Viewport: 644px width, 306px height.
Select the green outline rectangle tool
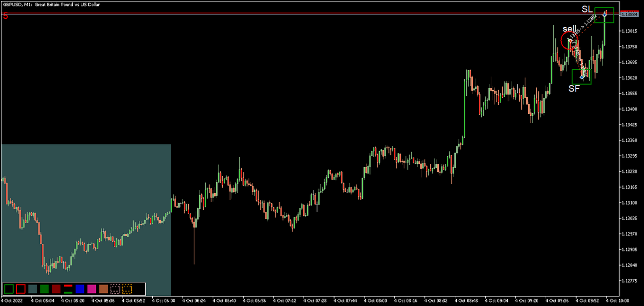click(8, 288)
